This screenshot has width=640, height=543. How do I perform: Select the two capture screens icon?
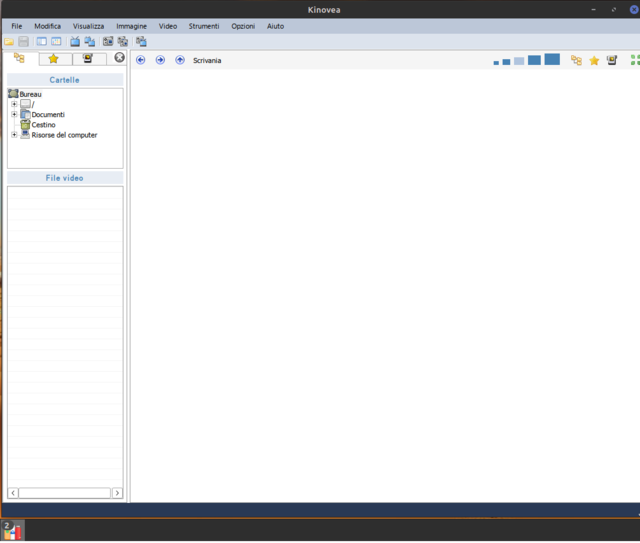coord(122,41)
